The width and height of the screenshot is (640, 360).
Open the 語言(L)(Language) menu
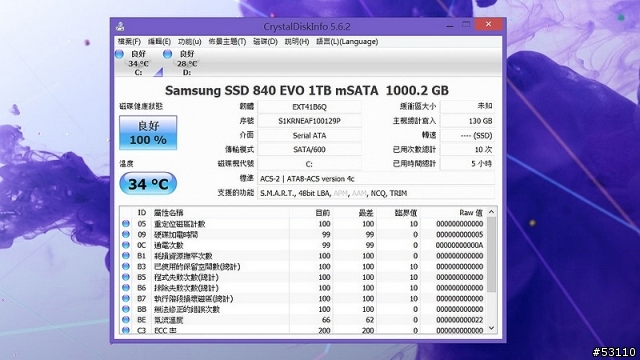(x=347, y=42)
